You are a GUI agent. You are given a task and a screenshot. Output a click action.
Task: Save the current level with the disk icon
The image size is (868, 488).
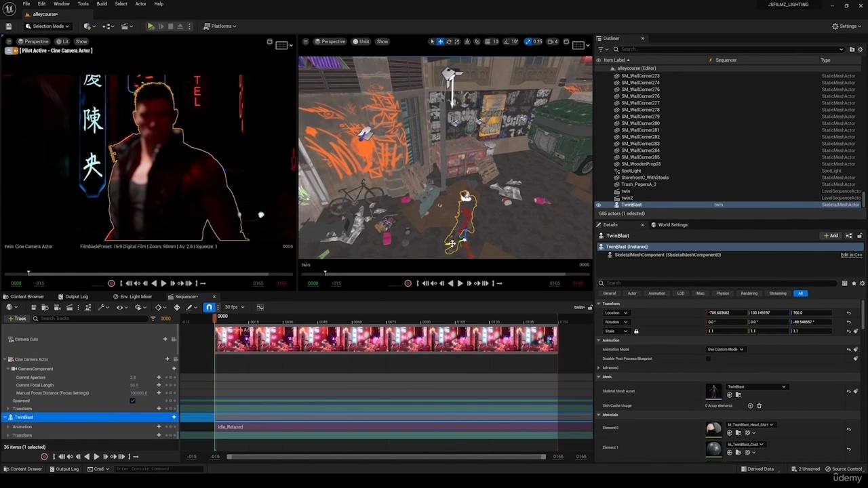click(x=9, y=26)
